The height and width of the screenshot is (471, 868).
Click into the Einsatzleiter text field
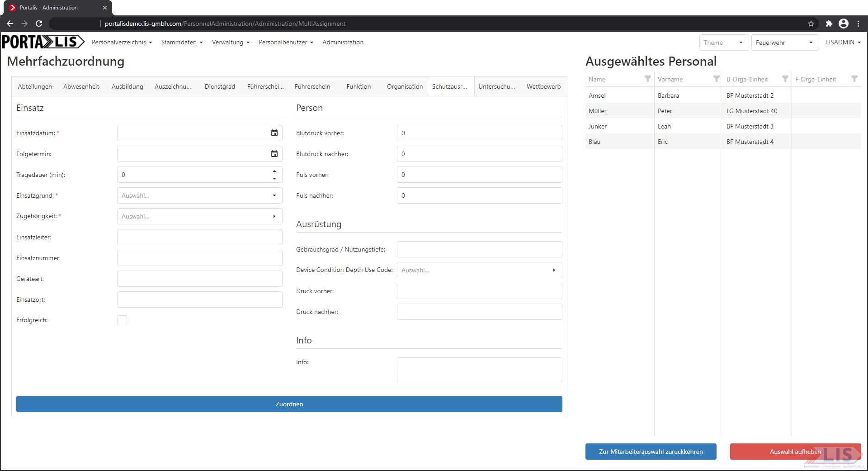199,237
